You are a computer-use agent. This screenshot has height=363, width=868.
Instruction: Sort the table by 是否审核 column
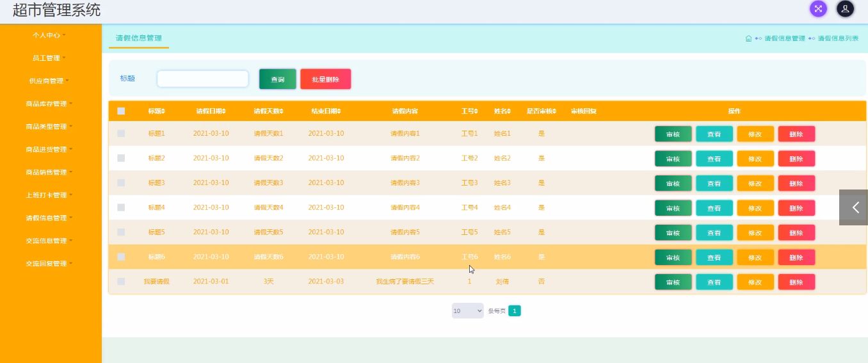(x=542, y=111)
